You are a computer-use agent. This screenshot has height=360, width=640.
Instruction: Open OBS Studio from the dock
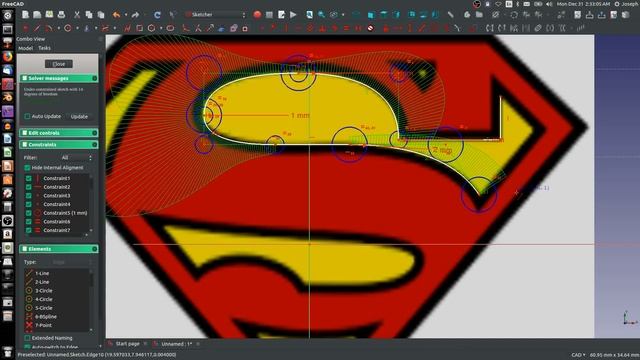click(8, 220)
